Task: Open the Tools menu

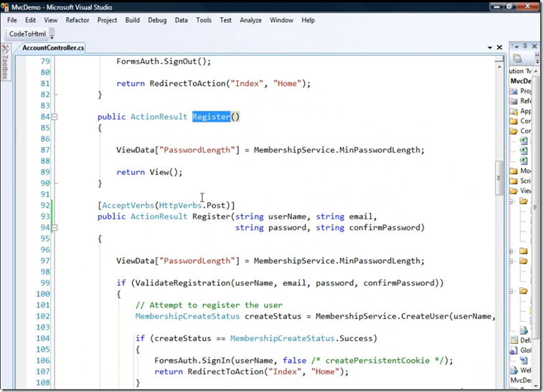Action: tap(204, 20)
